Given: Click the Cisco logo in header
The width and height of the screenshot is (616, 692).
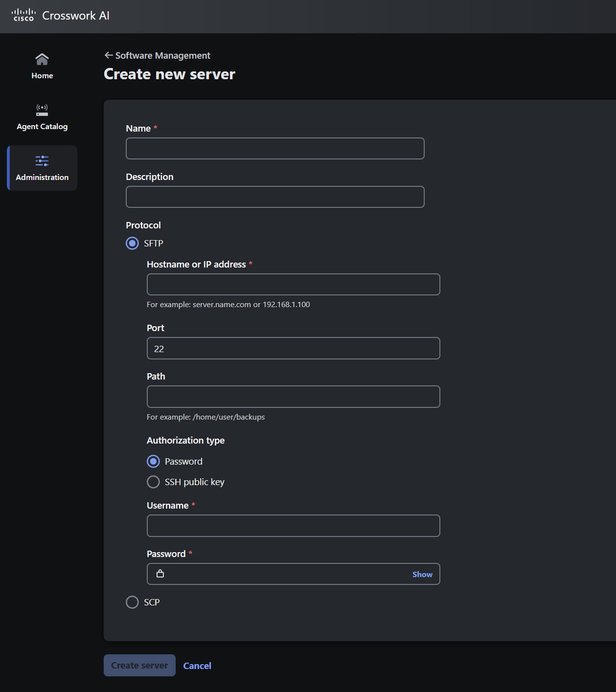Looking at the screenshot, I should (x=23, y=15).
